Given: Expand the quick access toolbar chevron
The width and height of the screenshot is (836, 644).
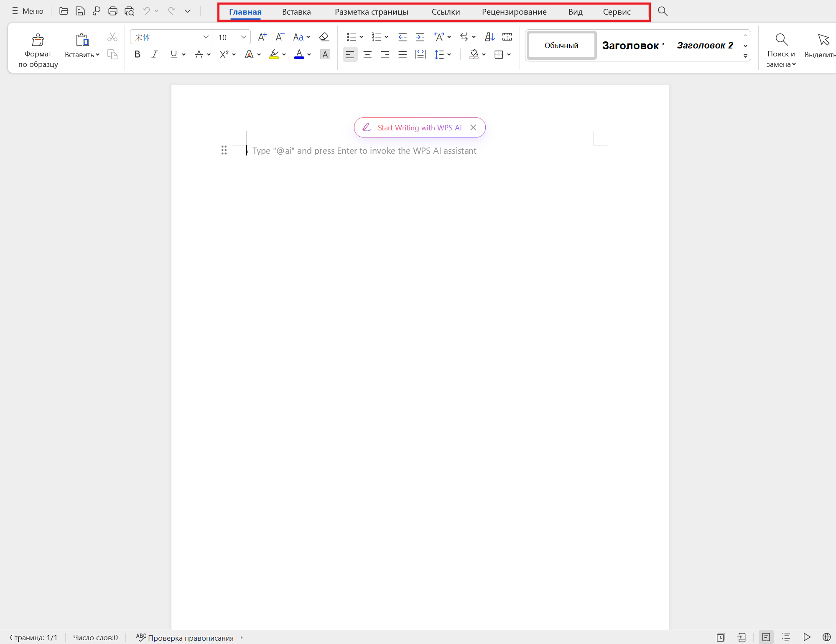Looking at the screenshot, I should pos(188,11).
